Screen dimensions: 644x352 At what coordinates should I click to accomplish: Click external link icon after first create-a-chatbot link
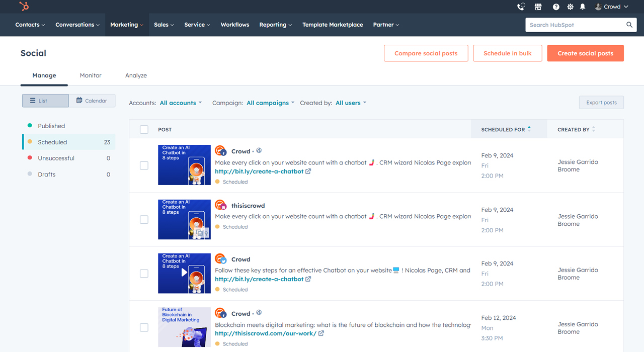(308, 171)
